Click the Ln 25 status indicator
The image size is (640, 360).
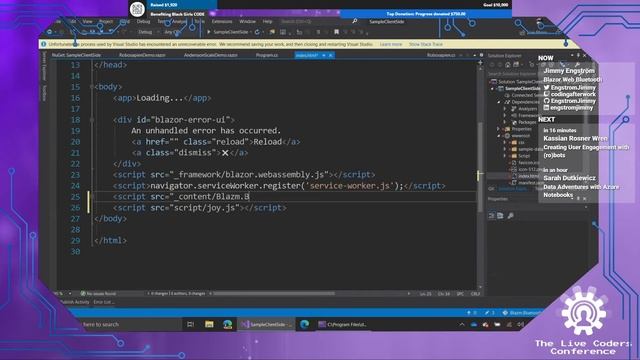(426, 293)
